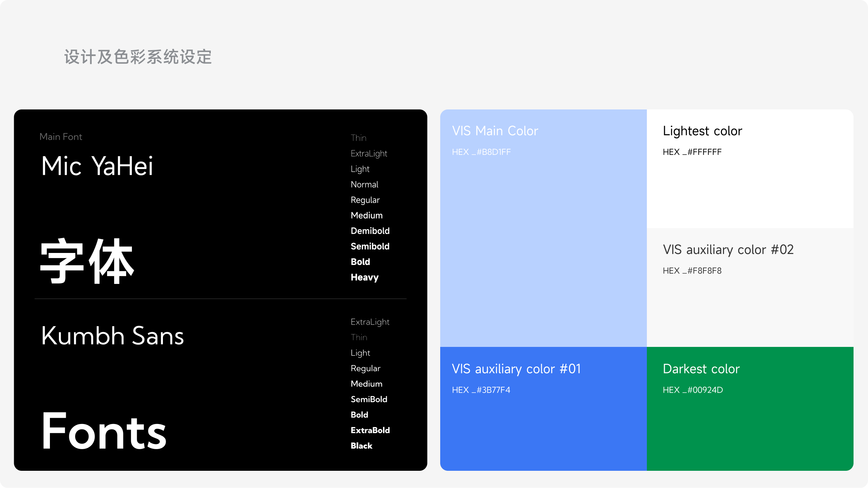
Task: Click the Mic YaHei font name
Action: click(x=97, y=166)
